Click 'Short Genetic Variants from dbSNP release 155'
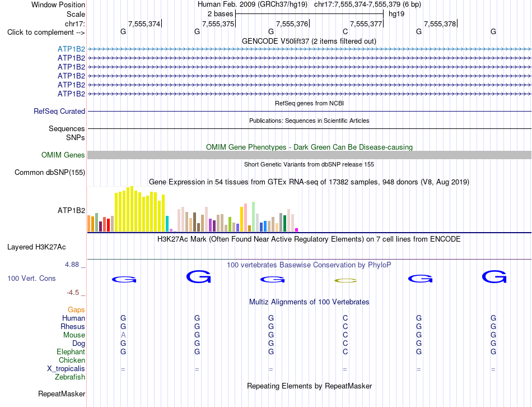 [309, 164]
